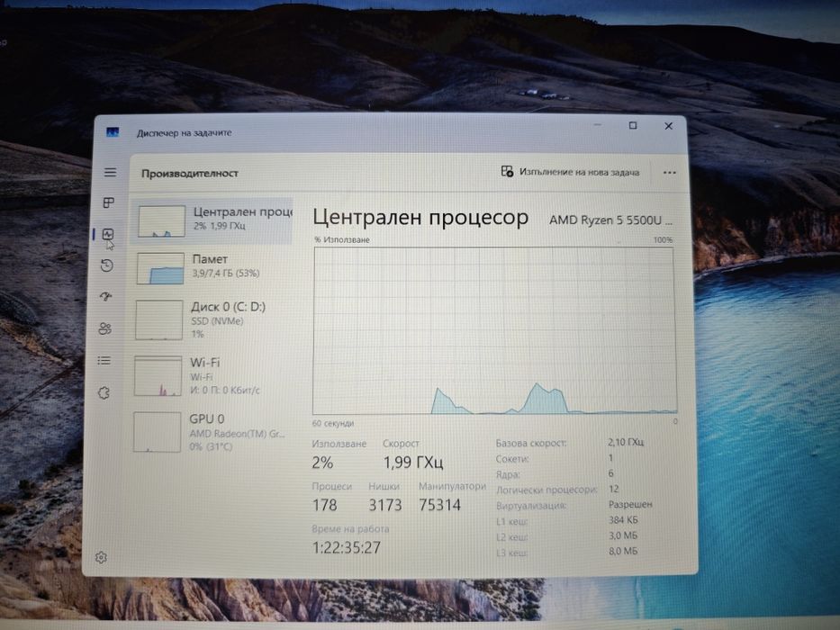
Task: Minimize the Task Manager window
Action: click(598, 125)
